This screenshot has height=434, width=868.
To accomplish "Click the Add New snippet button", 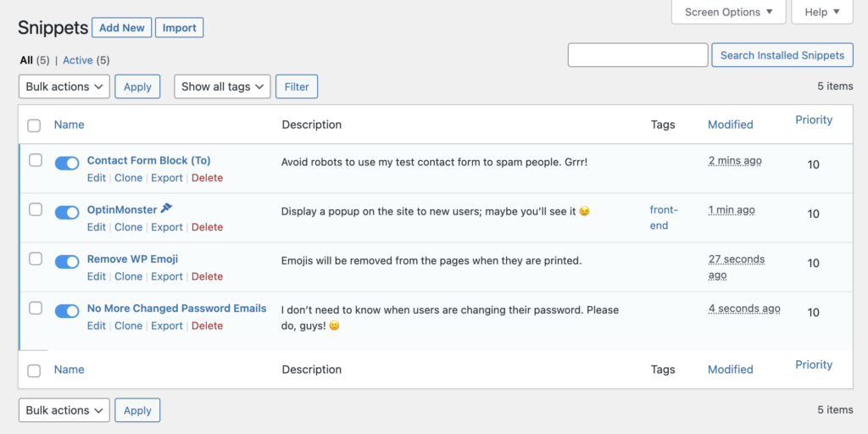I will (x=122, y=28).
